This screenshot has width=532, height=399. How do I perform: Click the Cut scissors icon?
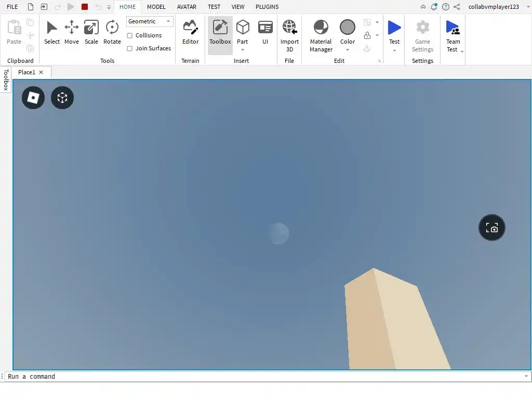pos(30,35)
